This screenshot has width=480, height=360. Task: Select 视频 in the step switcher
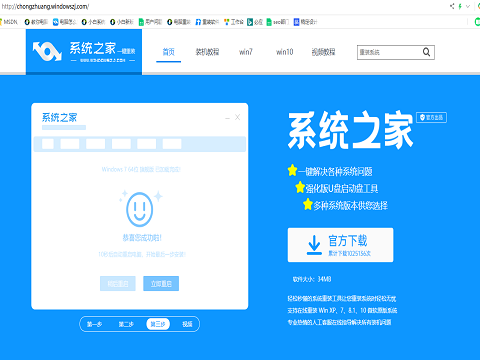point(187,324)
